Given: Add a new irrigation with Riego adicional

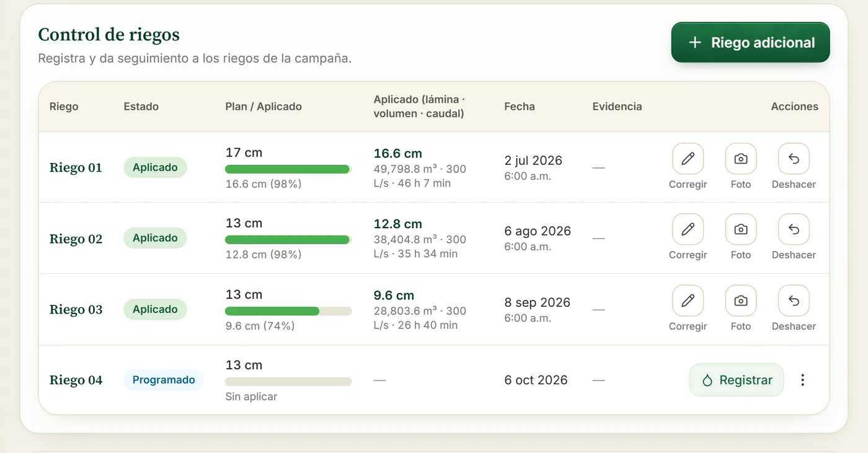Looking at the screenshot, I should 750,43.
